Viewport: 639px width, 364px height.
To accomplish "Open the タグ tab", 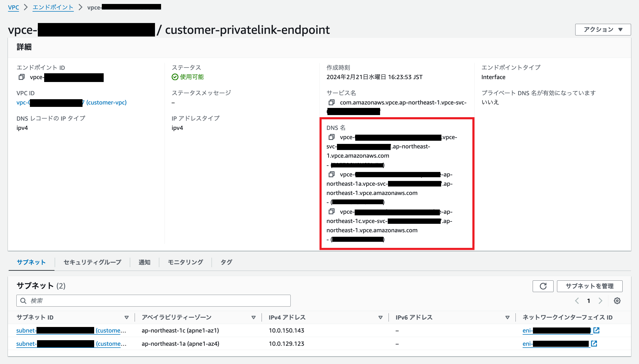I will (226, 262).
